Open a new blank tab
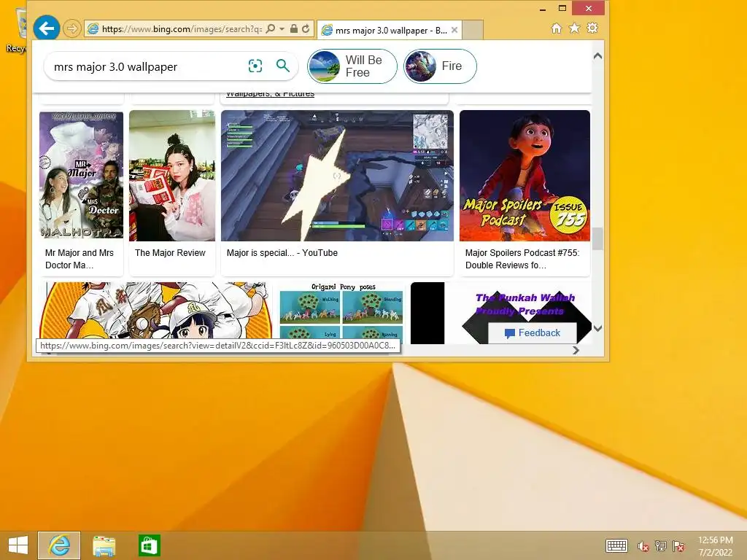 tap(473, 30)
